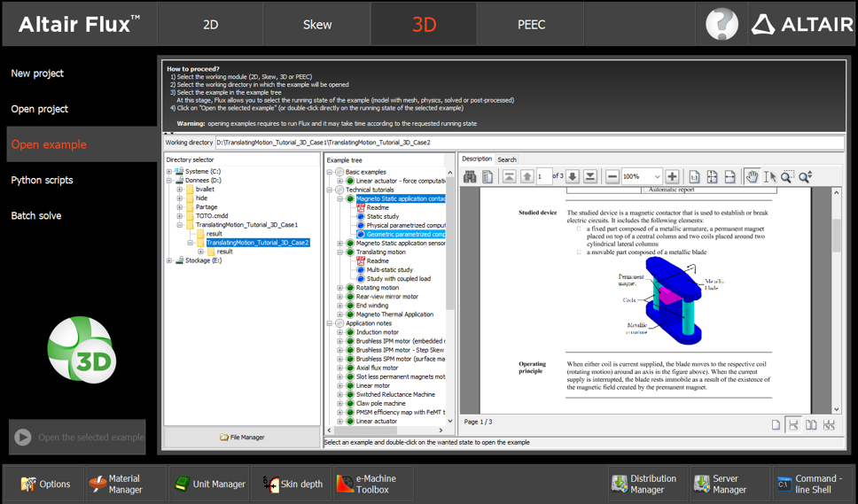The image size is (858, 504).
Task: Click the Working directory path field
Action: pyautogui.click(x=527, y=143)
